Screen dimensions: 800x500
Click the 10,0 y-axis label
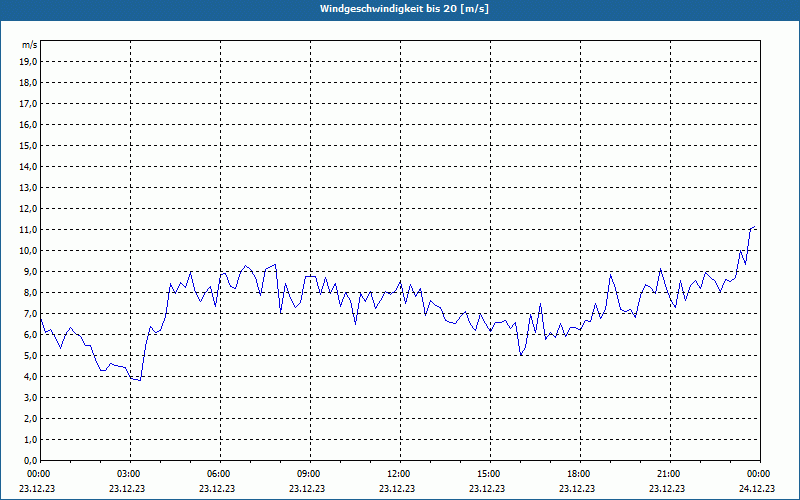pos(28,251)
